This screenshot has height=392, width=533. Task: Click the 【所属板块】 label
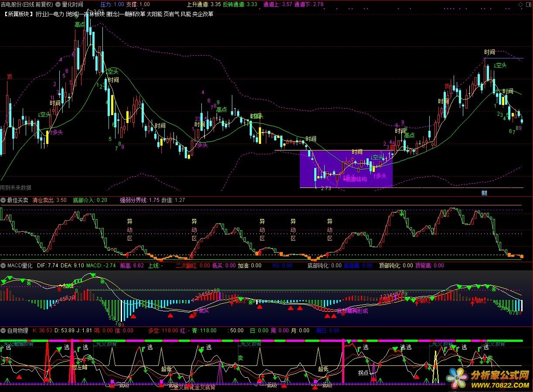click(18, 14)
